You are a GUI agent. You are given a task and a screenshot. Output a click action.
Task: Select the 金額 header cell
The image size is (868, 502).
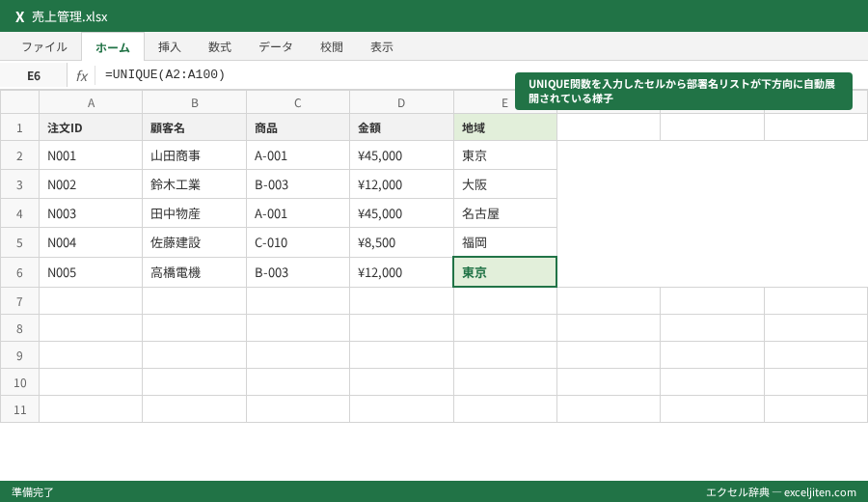401,127
